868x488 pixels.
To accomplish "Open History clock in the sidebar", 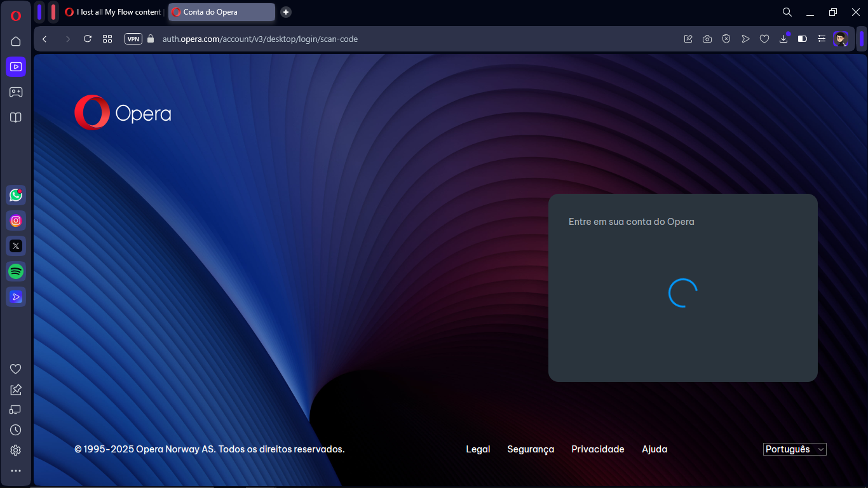I will pyautogui.click(x=16, y=430).
